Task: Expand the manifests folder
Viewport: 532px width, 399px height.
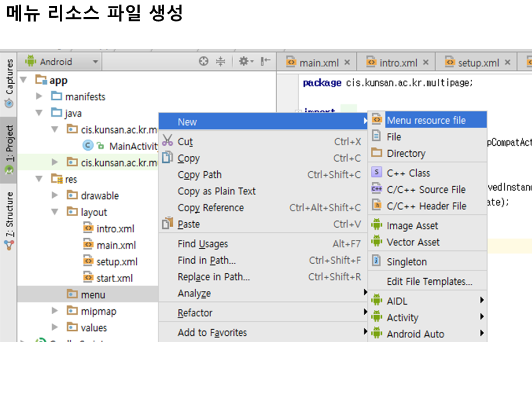Action: tap(39, 96)
